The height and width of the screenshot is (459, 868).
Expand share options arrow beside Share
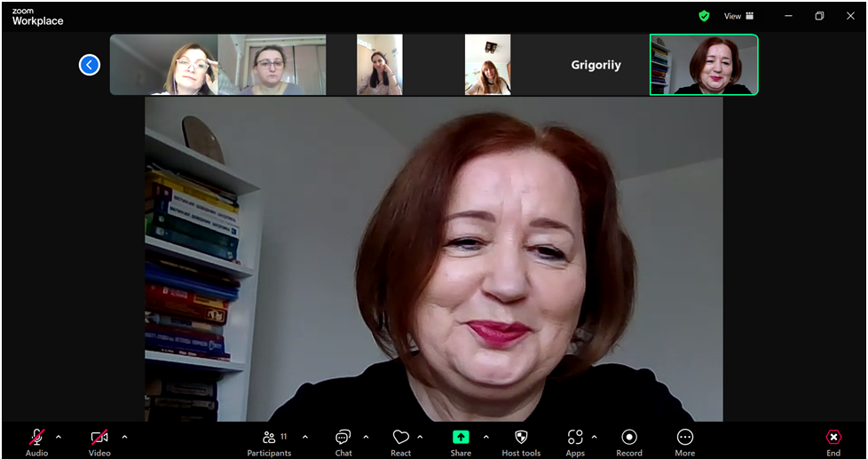click(485, 437)
